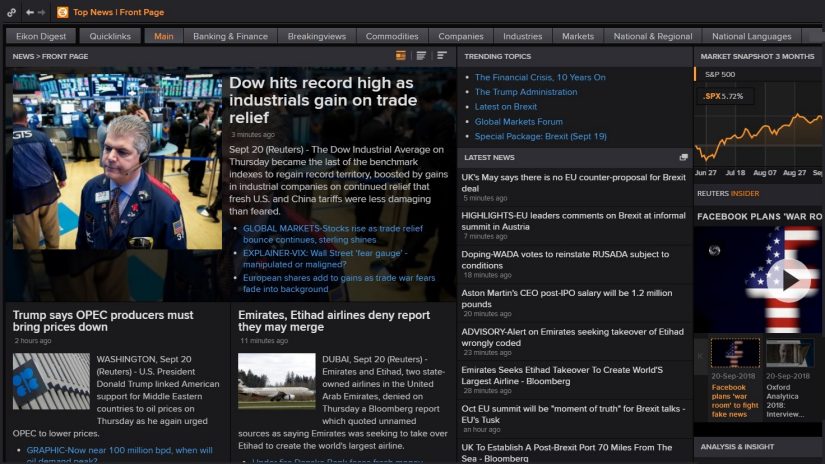The image size is (825, 464).
Task: Switch to Banking & Finance tab
Action: pos(230,36)
